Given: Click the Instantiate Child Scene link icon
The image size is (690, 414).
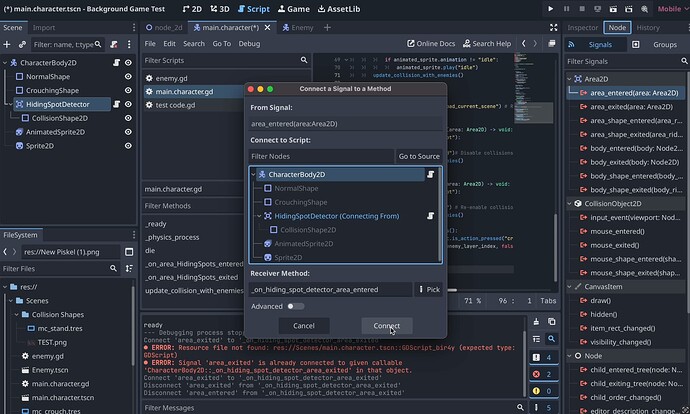Looking at the screenshot, I should pos(22,45).
